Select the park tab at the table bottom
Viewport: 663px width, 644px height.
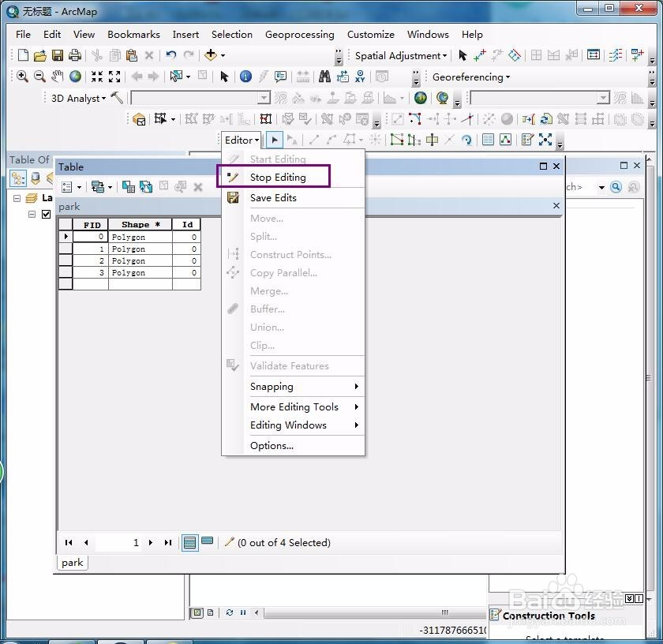click(72, 563)
